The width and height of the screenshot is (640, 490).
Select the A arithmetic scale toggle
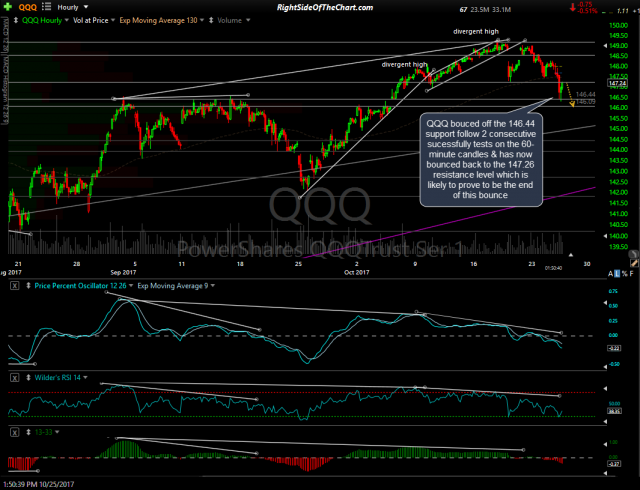click(611, 274)
